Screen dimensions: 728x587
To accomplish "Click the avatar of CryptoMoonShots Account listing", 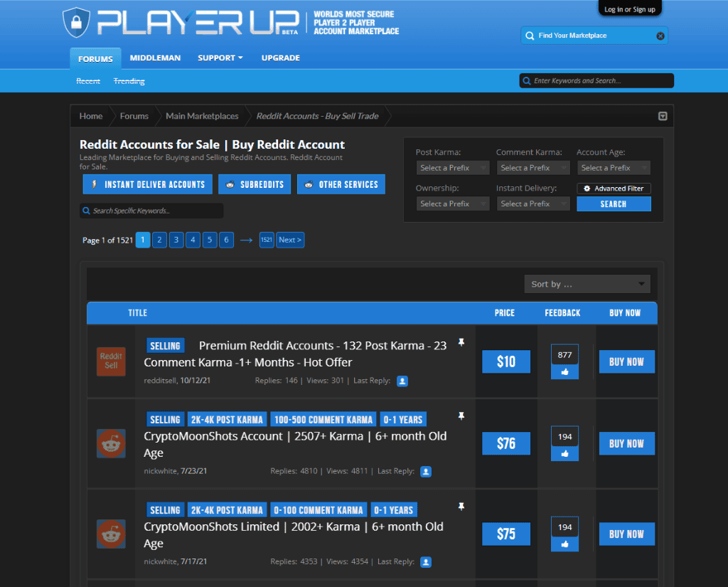I will point(111,443).
